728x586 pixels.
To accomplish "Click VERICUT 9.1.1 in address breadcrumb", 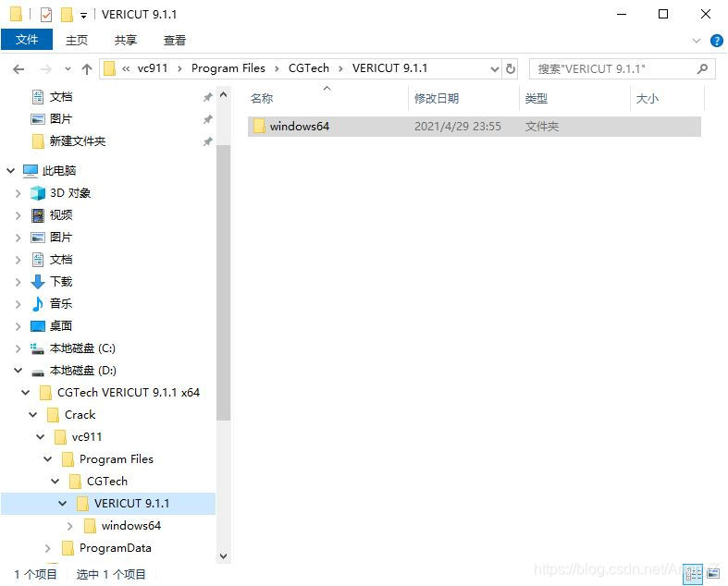I will (x=389, y=68).
